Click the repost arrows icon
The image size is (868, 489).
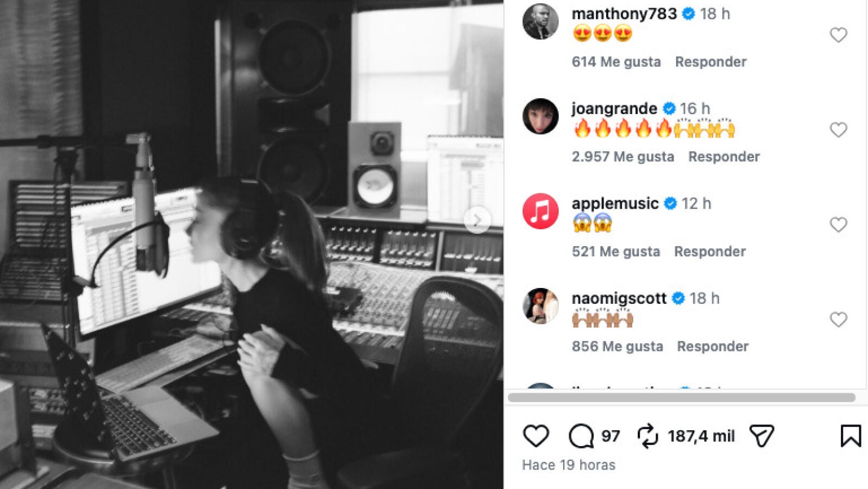[647, 436]
